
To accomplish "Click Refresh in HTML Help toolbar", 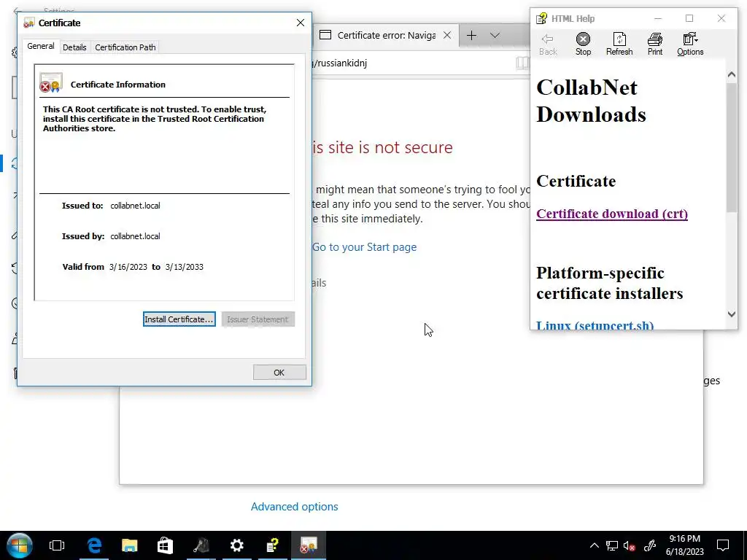I will click(619, 44).
